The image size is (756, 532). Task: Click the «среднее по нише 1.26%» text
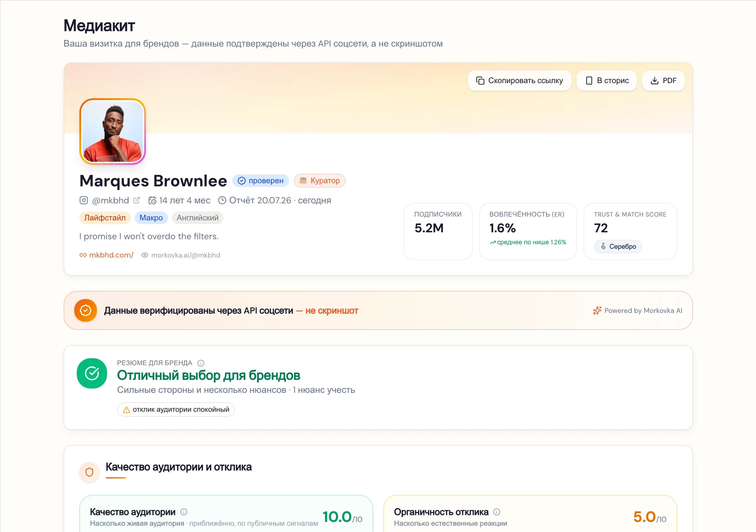click(x=532, y=242)
